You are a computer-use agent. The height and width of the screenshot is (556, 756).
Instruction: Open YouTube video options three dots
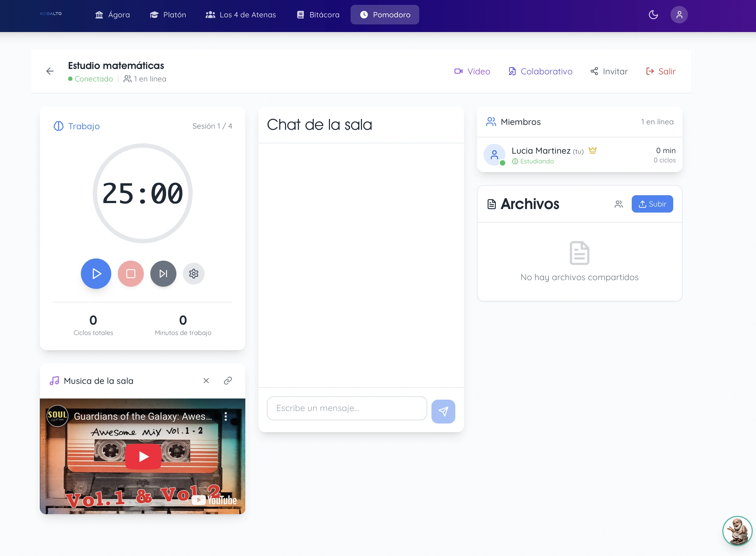(226, 416)
